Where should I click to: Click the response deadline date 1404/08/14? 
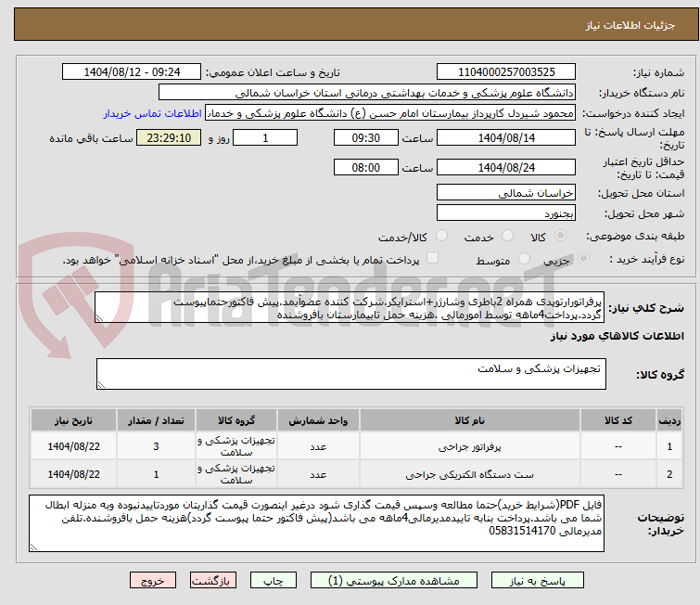click(506, 137)
